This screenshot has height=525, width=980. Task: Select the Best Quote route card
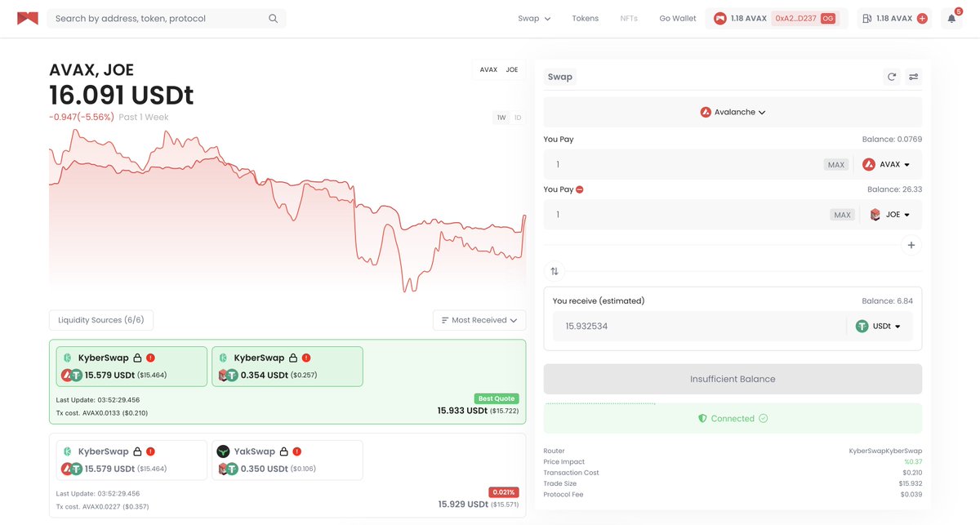click(287, 382)
